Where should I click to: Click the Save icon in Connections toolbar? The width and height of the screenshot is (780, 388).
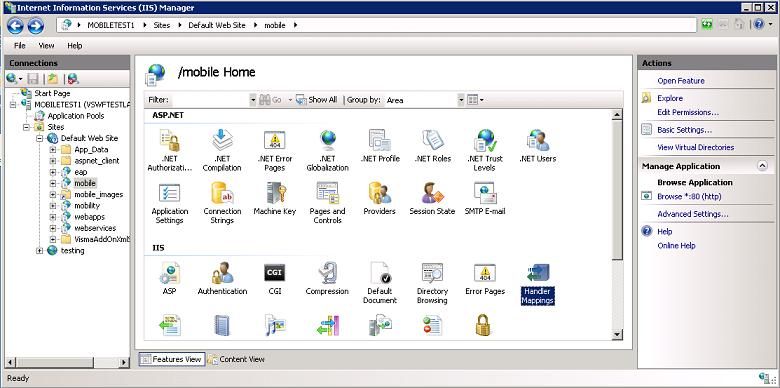33,79
